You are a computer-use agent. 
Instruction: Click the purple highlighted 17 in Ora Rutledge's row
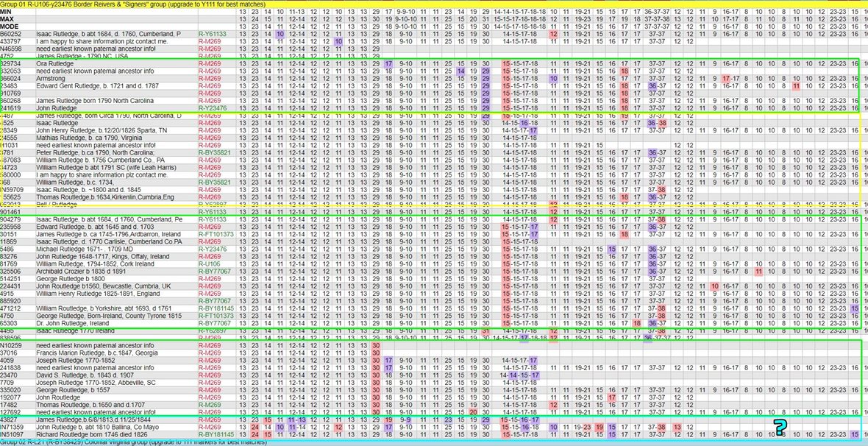(388, 64)
